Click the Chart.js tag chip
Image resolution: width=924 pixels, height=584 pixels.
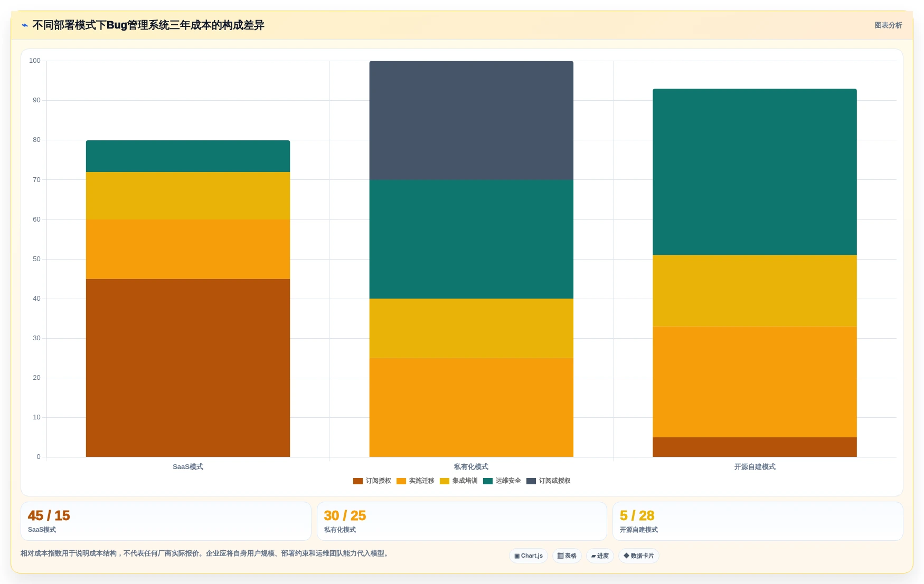point(529,556)
